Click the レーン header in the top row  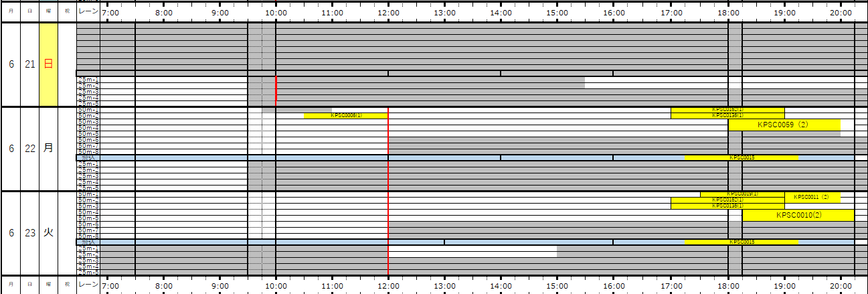coord(88,11)
